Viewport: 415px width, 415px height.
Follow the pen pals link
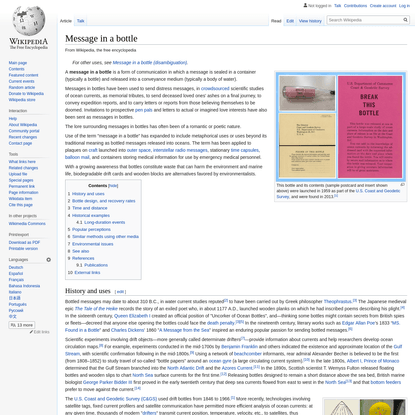(144, 110)
